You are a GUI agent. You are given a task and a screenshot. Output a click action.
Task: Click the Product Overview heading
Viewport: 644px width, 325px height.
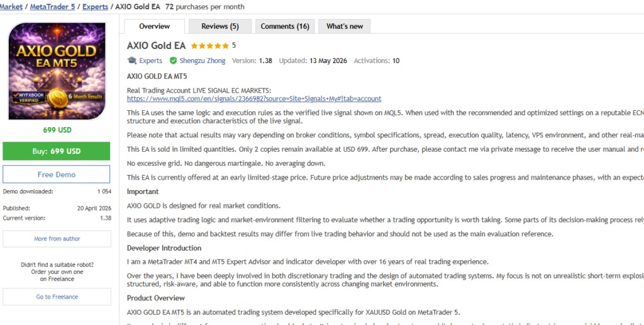(x=156, y=298)
